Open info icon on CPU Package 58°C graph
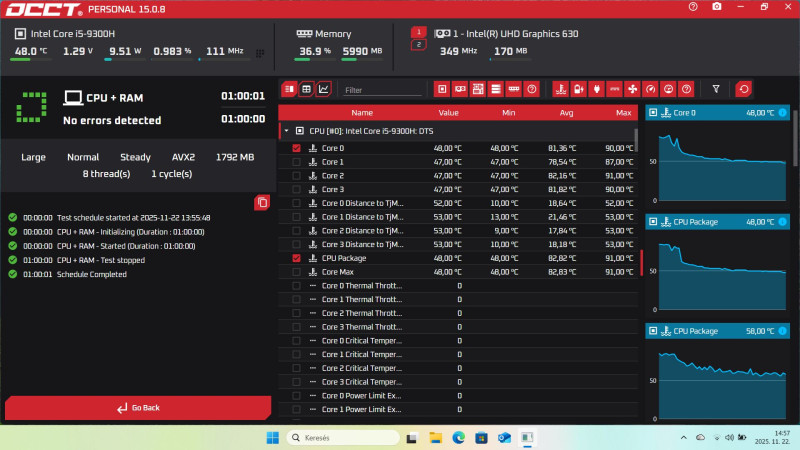 [x=782, y=331]
